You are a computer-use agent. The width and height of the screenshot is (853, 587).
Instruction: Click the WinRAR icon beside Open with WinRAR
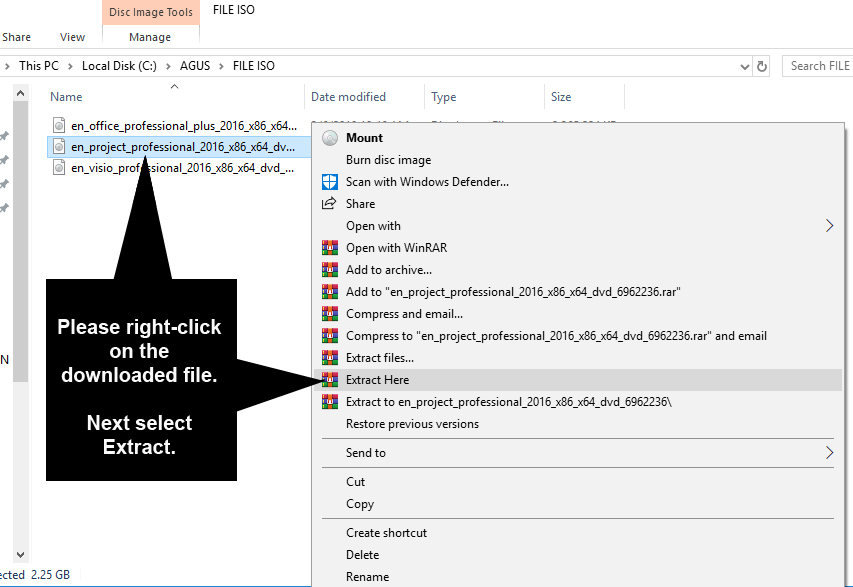point(330,248)
